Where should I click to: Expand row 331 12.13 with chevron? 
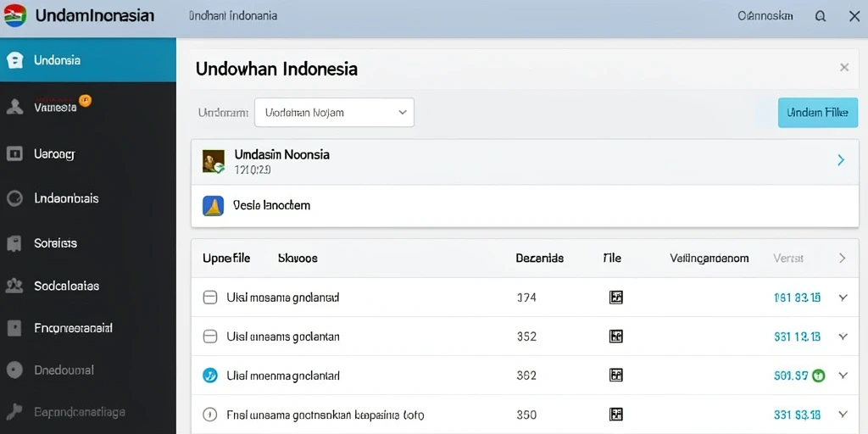coord(843,336)
